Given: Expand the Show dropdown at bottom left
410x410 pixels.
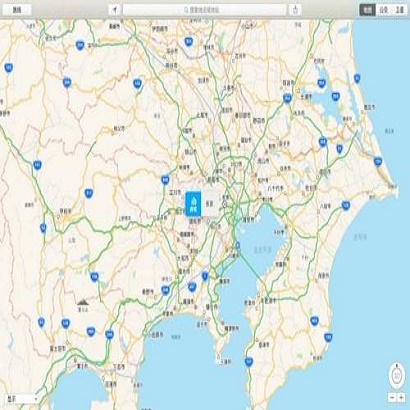Looking at the screenshot, I should (22, 399).
